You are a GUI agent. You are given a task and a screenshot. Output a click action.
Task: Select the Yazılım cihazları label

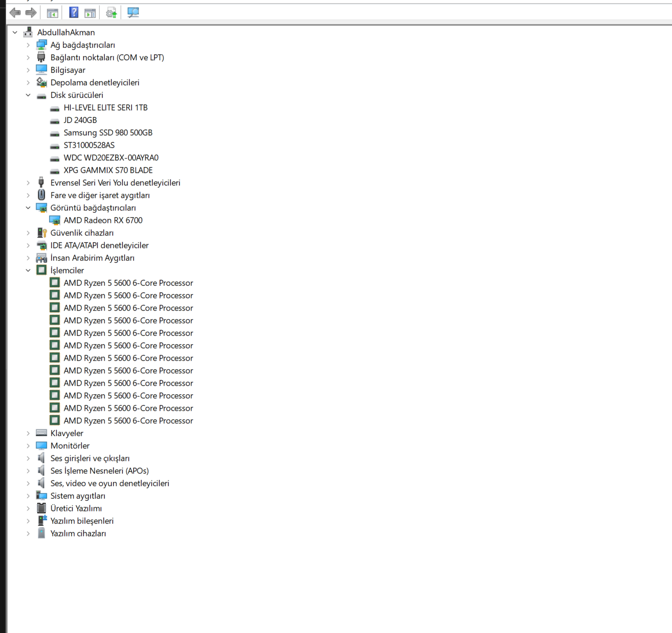coord(78,533)
